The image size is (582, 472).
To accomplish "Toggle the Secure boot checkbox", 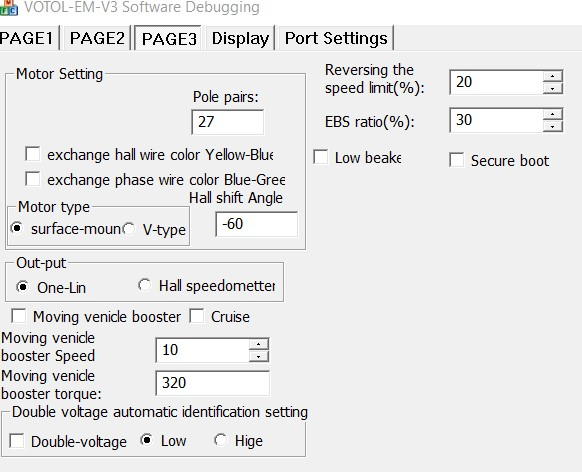I will click(457, 160).
